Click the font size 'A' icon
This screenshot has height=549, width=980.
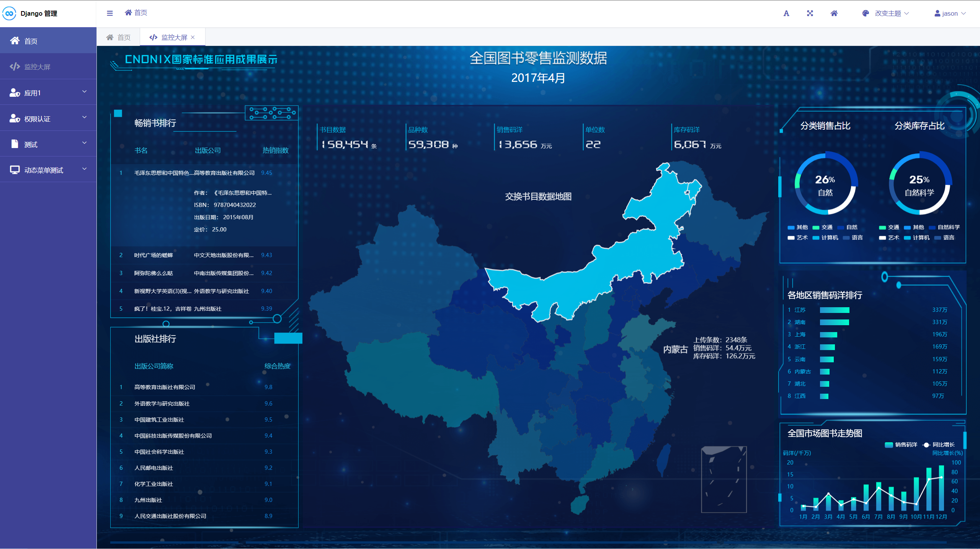tap(786, 13)
